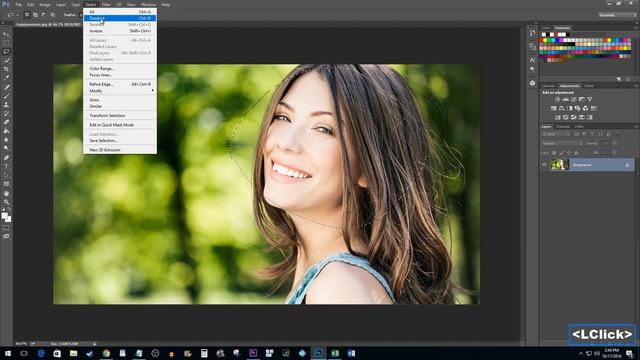Select the Clone Stamp tool
640x360 pixels.
click(x=6, y=104)
